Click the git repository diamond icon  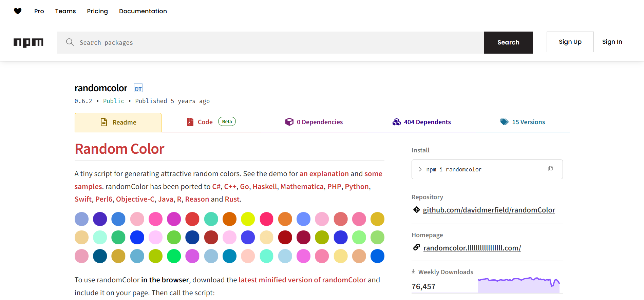pos(417,210)
